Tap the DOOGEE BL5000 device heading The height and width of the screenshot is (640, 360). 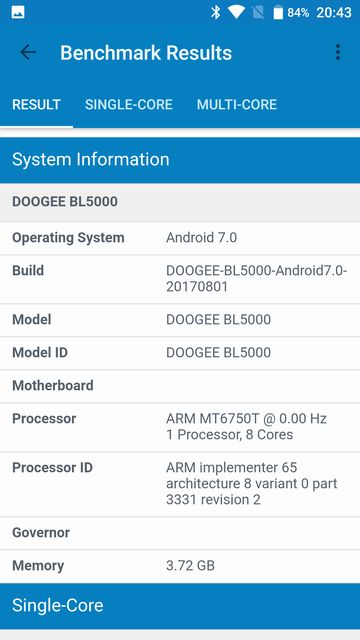pos(65,202)
